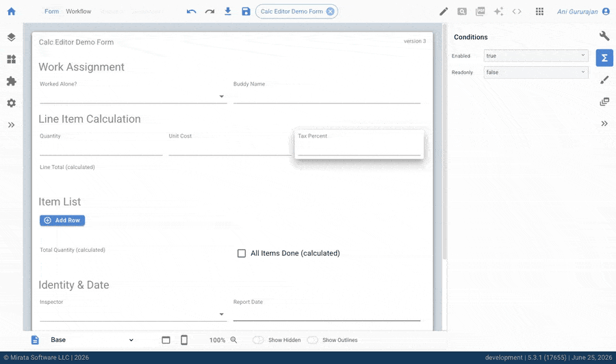Undo the last change

click(192, 12)
